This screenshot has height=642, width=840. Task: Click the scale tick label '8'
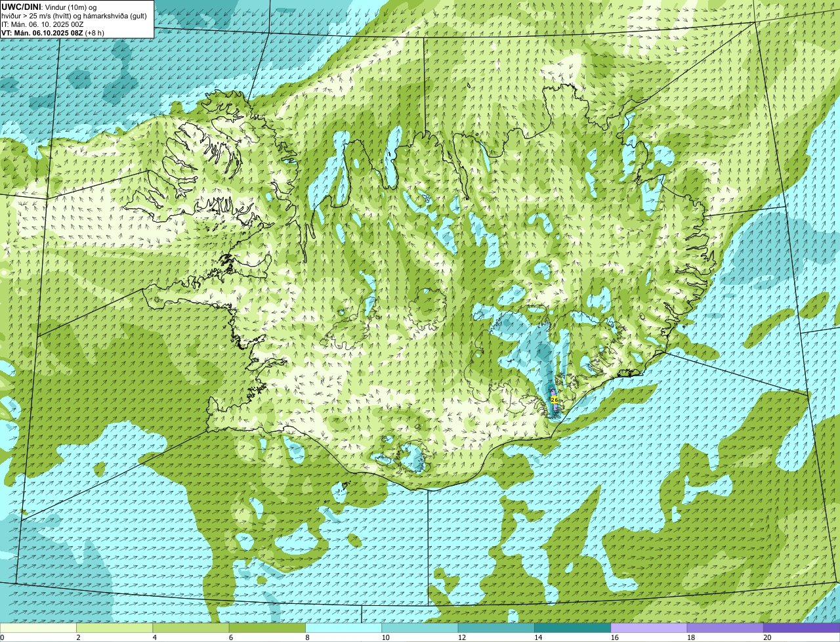tap(307, 637)
